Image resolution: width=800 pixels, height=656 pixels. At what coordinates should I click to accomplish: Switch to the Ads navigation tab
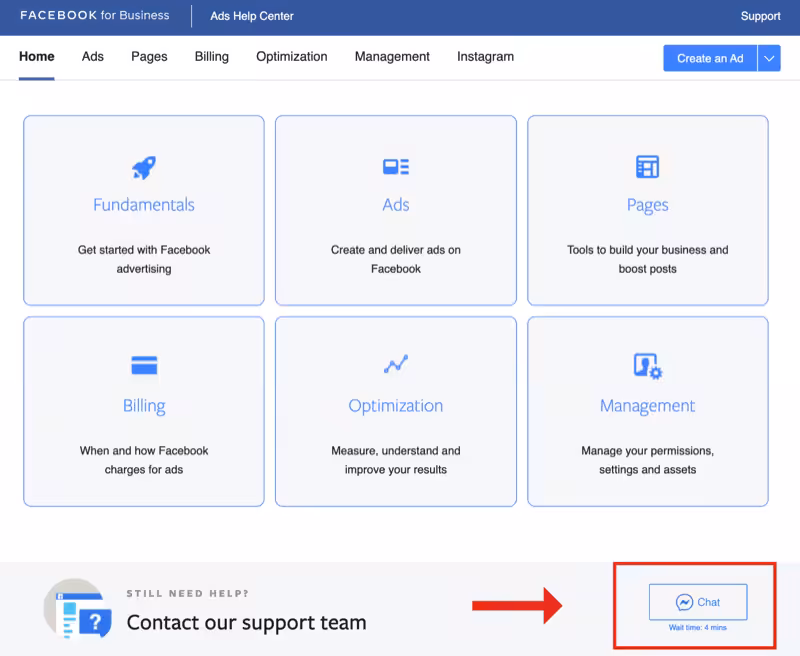click(93, 57)
